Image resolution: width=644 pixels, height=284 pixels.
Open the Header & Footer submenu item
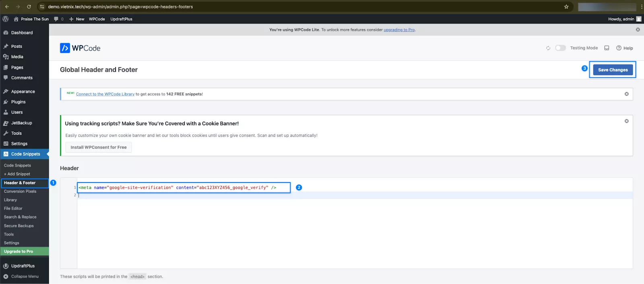25,183
